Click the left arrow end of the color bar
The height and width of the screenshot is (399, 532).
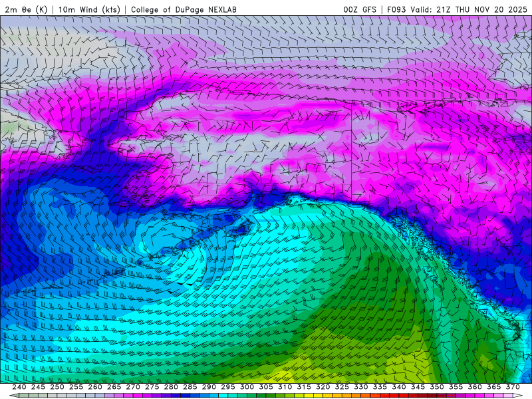[15, 396]
